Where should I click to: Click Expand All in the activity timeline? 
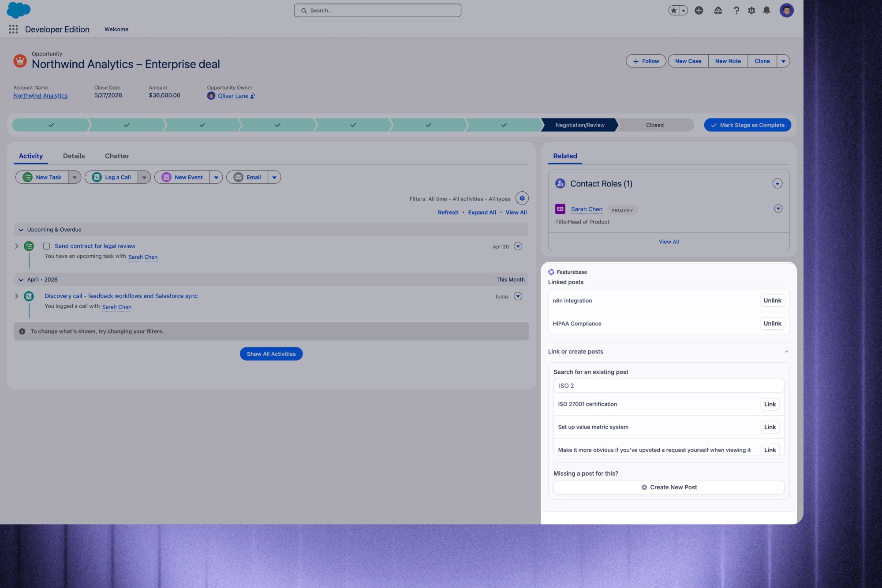[x=482, y=212]
